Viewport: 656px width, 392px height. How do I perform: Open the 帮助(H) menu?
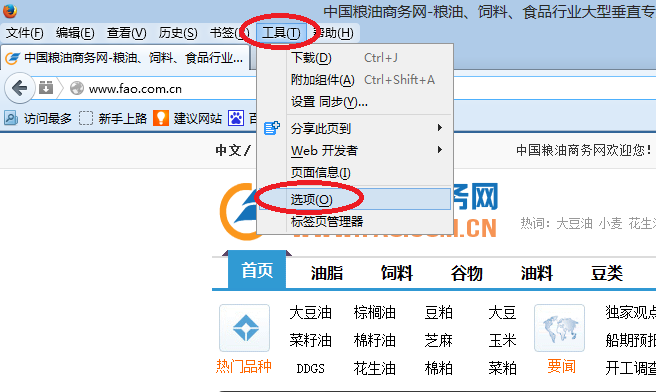(333, 33)
